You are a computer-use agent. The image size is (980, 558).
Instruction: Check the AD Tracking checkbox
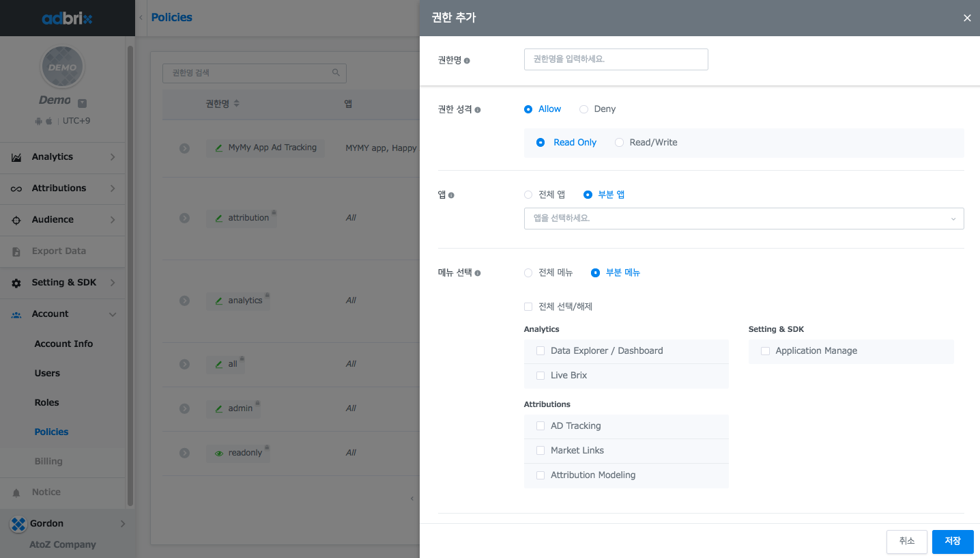coord(541,426)
